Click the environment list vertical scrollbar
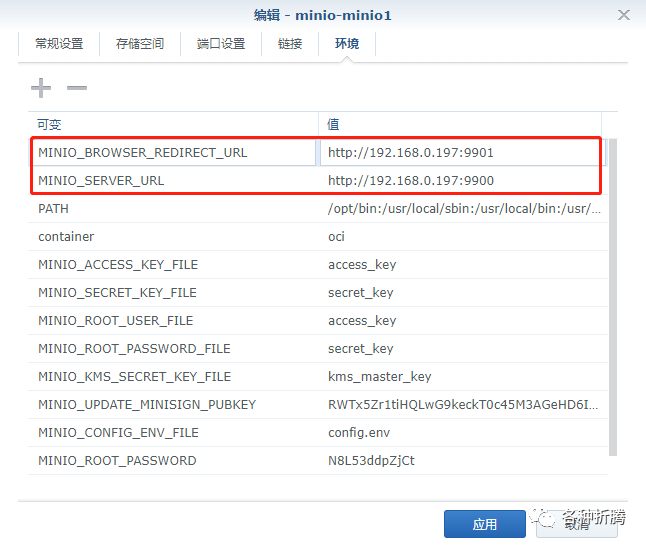 click(x=613, y=297)
